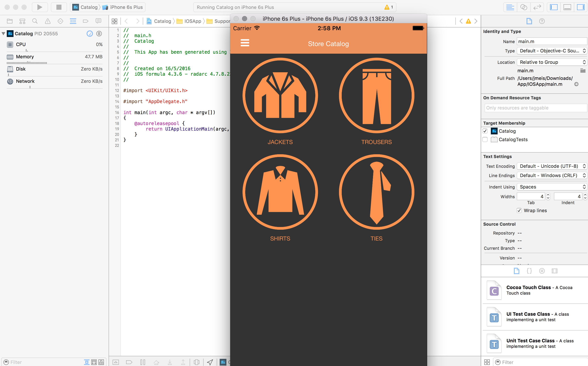The height and width of the screenshot is (366, 588).
Task: Click the Stop button in Xcode toolbar
Action: click(59, 7)
